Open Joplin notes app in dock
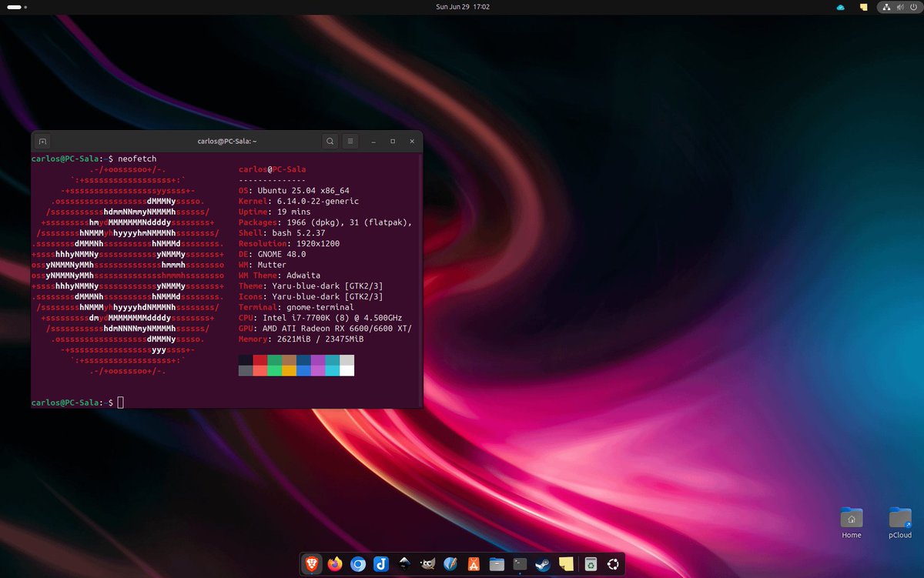This screenshot has width=924, height=578. [381, 564]
